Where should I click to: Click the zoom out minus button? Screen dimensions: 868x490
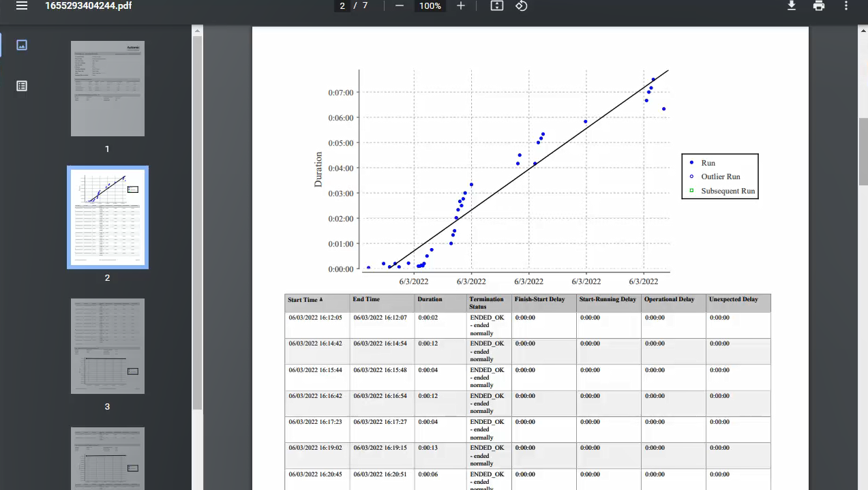click(x=400, y=5)
